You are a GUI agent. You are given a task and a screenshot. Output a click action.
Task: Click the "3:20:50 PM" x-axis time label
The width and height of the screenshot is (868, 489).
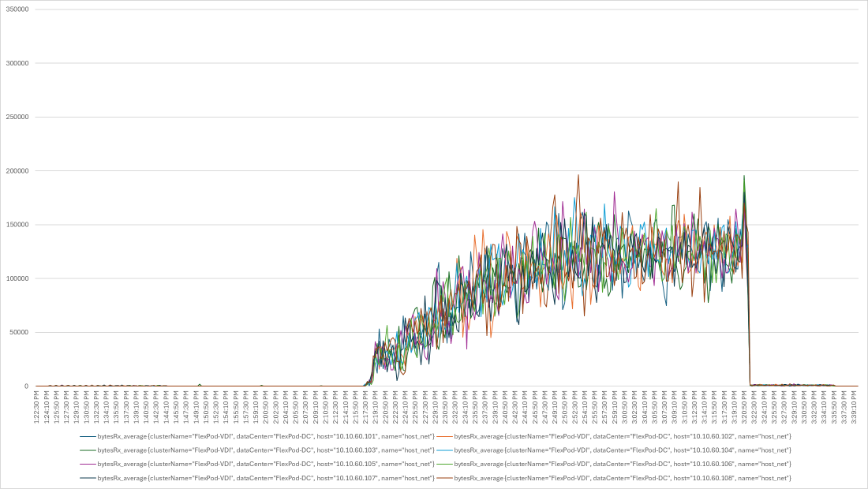(745, 409)
